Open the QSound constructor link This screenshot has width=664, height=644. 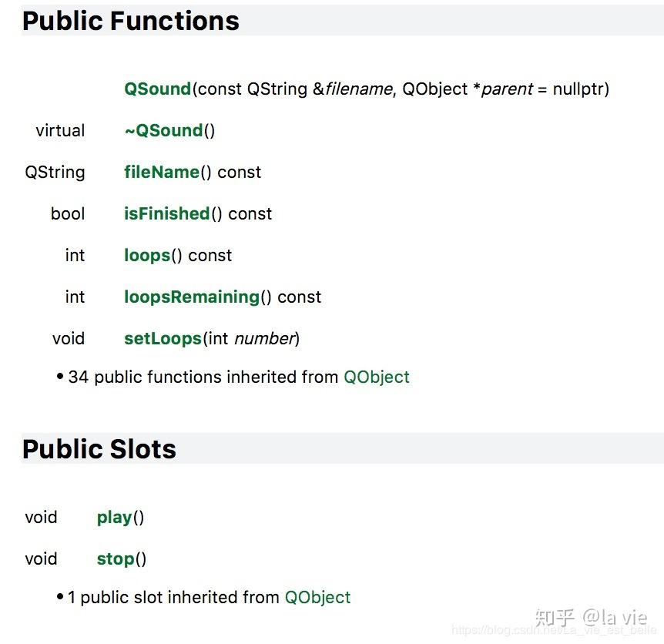click(157, 89)
